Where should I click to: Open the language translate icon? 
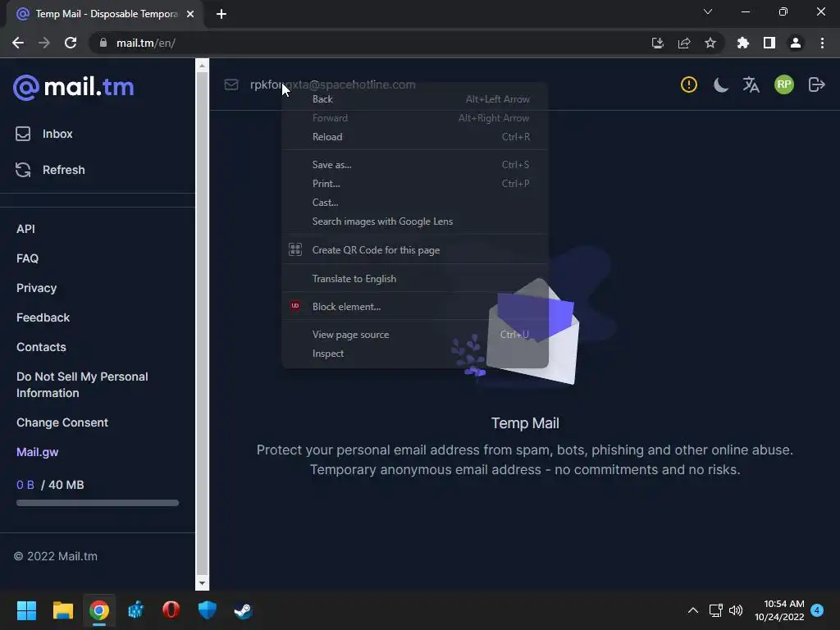pyautogui.click(x=751, y=84)
